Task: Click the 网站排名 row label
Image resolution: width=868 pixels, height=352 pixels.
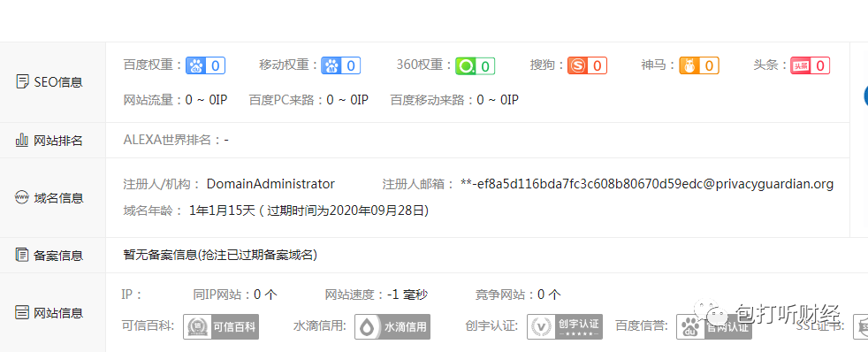Action: point(58,141)
